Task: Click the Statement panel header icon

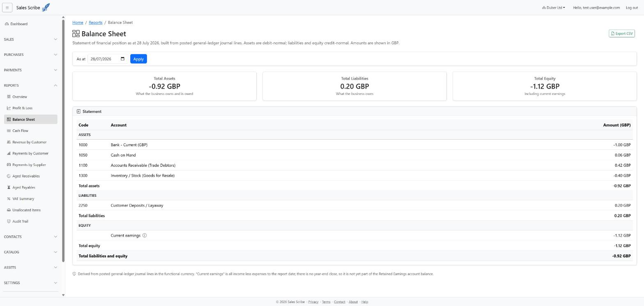Action: [x=78, y=111]
